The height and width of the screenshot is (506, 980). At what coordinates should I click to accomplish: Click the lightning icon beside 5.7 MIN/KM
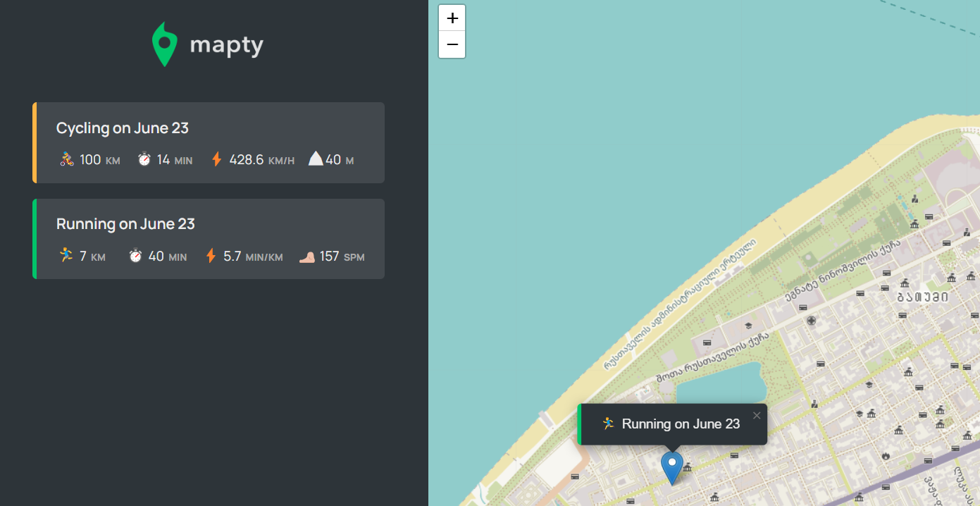click(x=211, y=255)
